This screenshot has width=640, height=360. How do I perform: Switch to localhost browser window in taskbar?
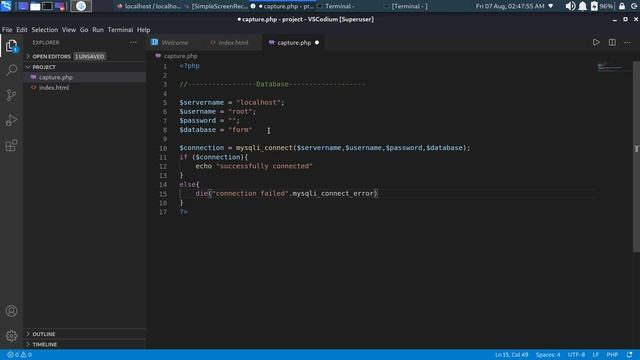149,6
